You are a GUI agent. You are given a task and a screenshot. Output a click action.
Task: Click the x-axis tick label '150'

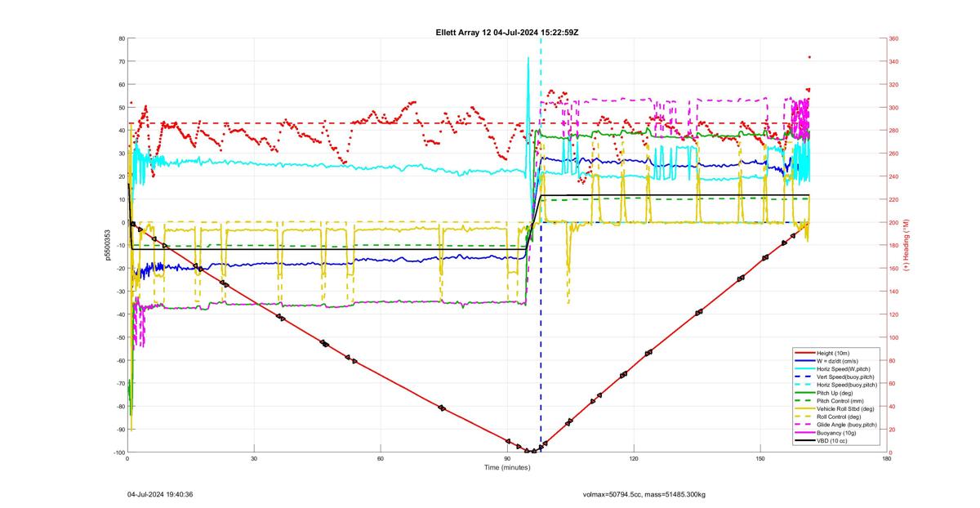(760, 459)
